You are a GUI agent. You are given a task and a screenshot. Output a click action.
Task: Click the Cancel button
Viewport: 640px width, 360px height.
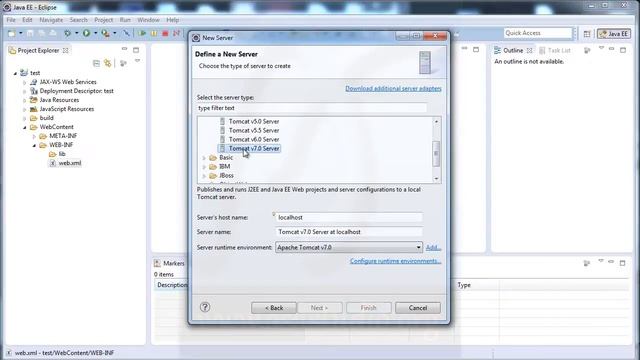pyautogui.click(x=418, y=308)
